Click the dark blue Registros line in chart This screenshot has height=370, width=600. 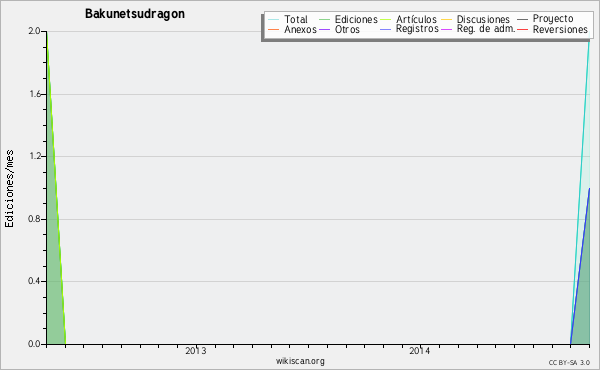[580, 266]
